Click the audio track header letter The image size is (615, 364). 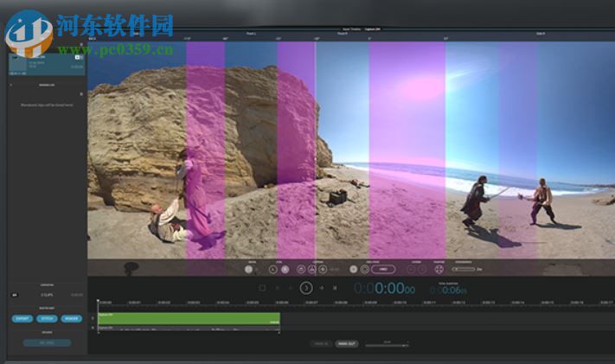click(93, 328)
